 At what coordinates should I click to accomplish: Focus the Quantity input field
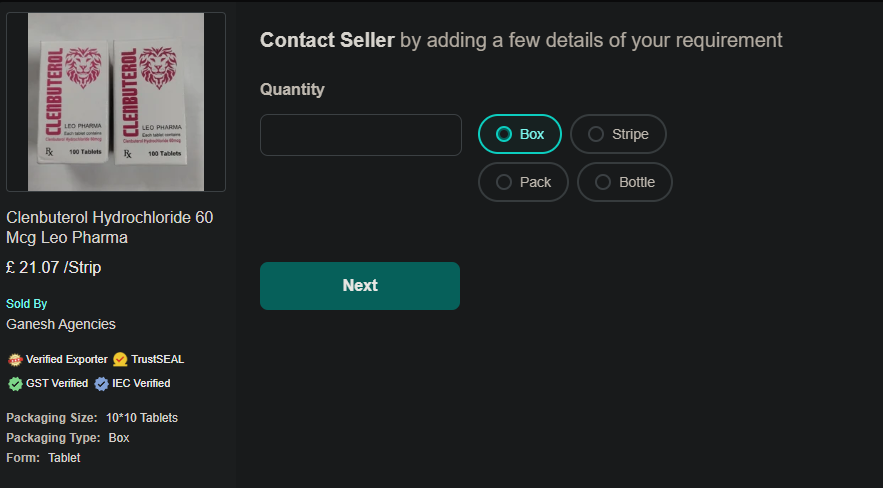click(x=360, y=135)
